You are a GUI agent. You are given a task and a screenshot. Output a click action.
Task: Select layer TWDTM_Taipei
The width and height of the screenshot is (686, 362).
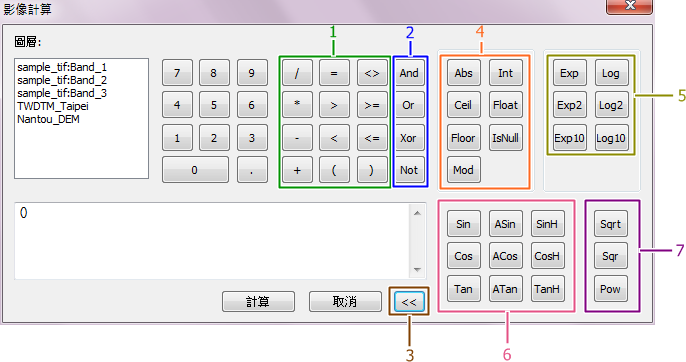point(53,106)
